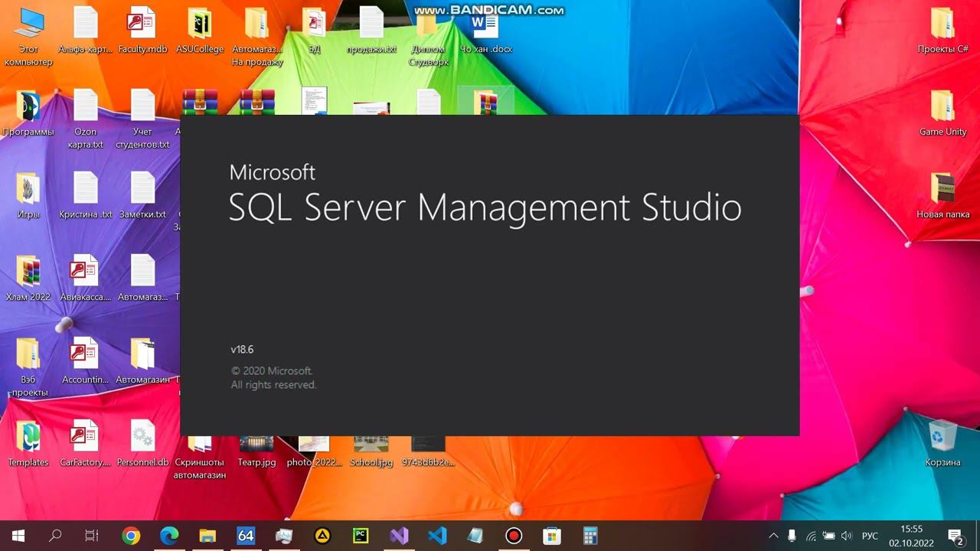Open the blue 64 app in taskbar
The image size is (980, 551).
click(246, 536)
